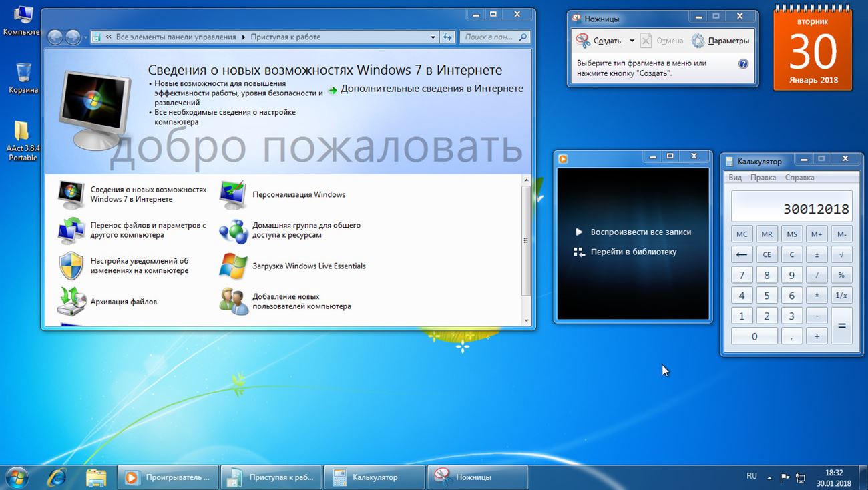Viewport: 868px width, 490px height.
Task: Click the square root calculator button
Action: tap(841, 254)
